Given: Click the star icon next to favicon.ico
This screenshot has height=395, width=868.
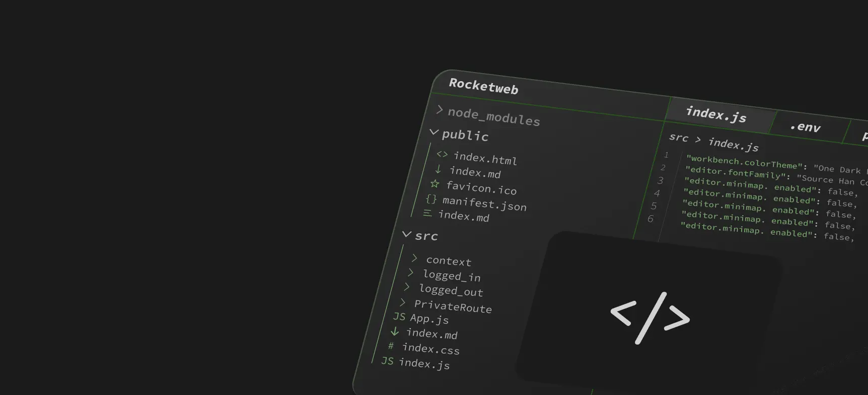Looking at the screenshot, I should pyautogui.click(x=435, y=183).
